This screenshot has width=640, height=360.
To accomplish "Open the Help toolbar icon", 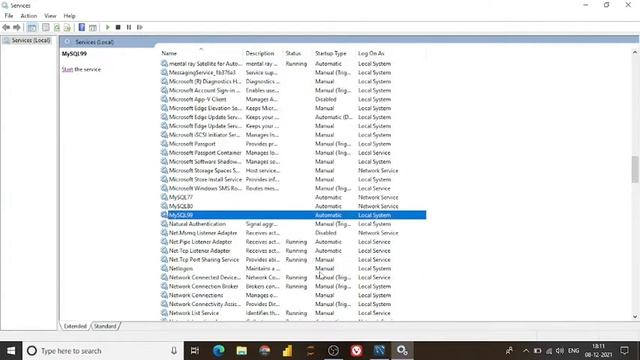I will click(x=82, y=27).
